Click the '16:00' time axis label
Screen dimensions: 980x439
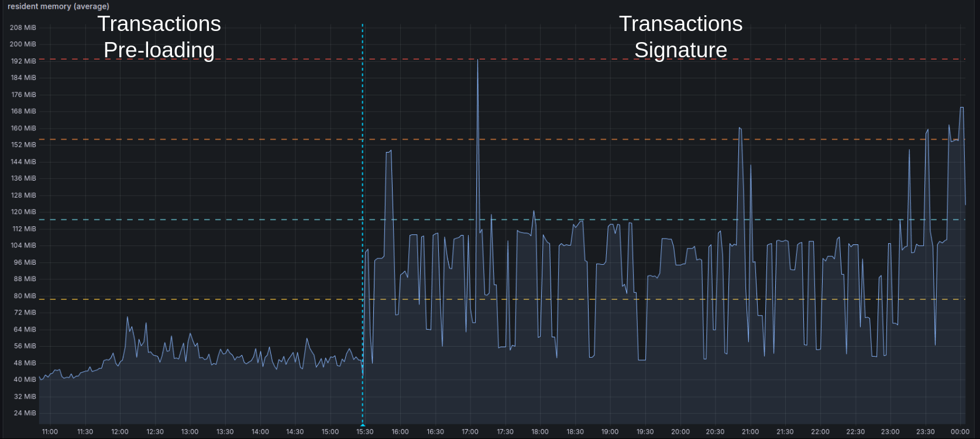point(400,432)
